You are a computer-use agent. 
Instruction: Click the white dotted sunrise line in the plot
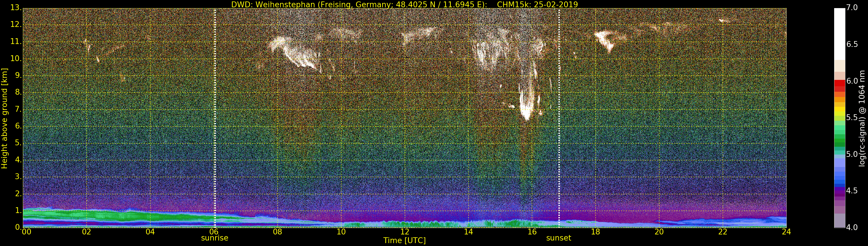tap(215, 118)
